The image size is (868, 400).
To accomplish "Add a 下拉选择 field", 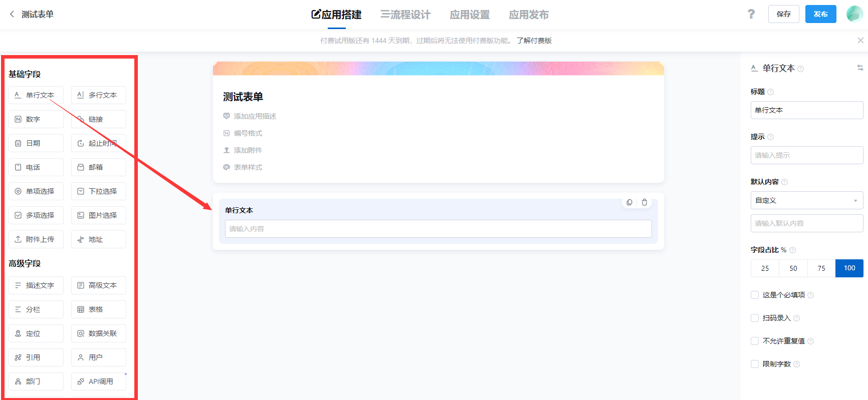I will (99, 191).
